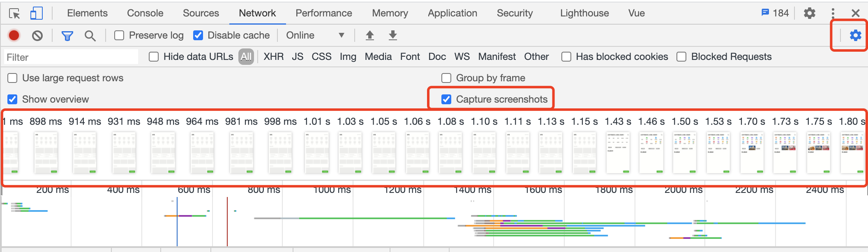868x252 pixels.
Task: Select the screenshot thumbnail at 1.43 s
Action: 618,153
